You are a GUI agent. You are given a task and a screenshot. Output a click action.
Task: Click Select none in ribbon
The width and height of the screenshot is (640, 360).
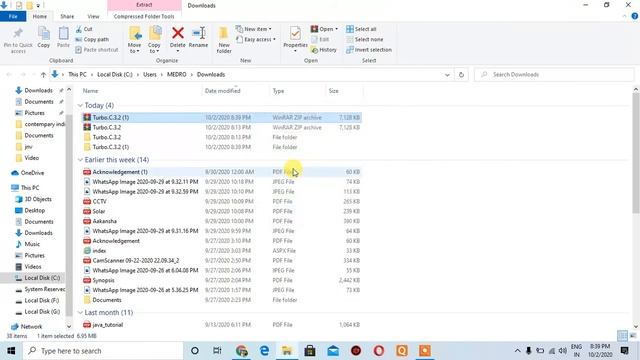[364, 39]
